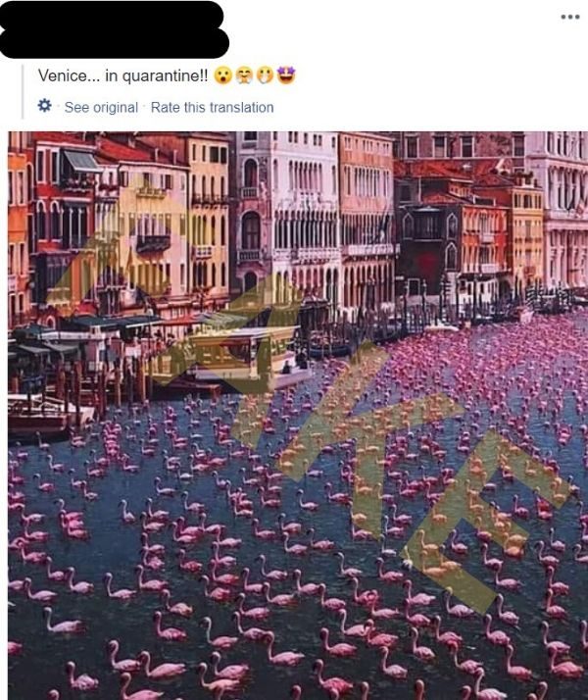Click the lower redacted black bar
The height and width of the screenshot is (700, 588).
coord(115,43)
